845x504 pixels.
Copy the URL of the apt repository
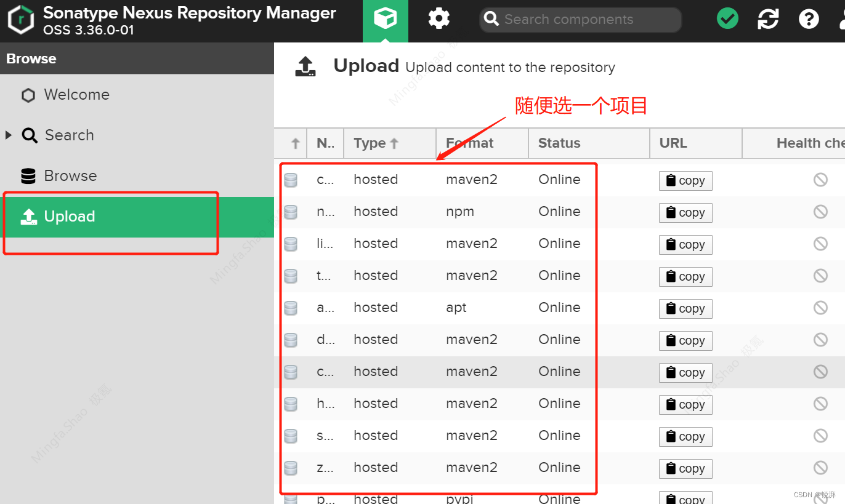coord(685,309)
